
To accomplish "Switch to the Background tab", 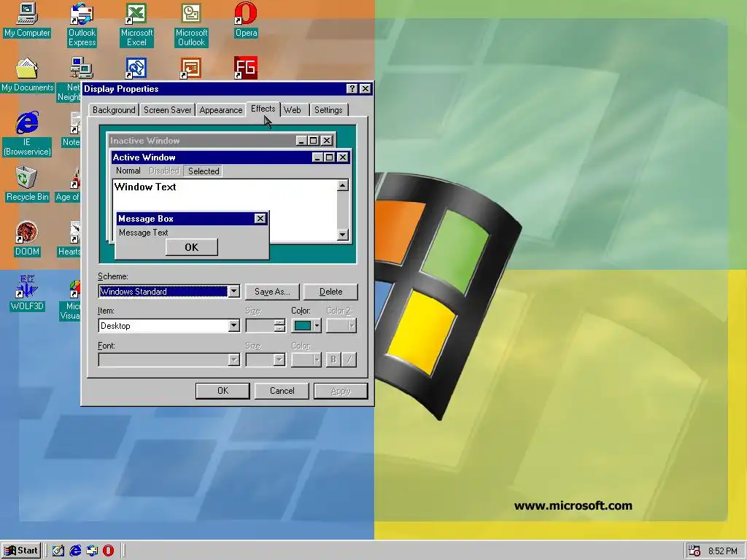I will [114, 110].
